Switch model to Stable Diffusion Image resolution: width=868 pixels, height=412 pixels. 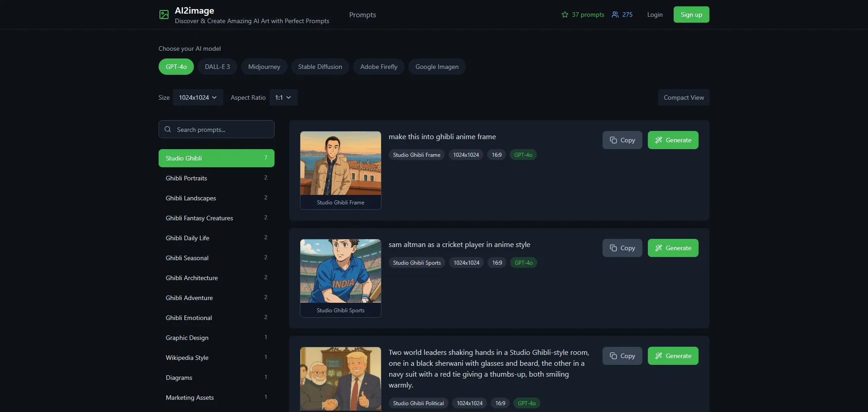pyautogui.click(x=320, y=67)
